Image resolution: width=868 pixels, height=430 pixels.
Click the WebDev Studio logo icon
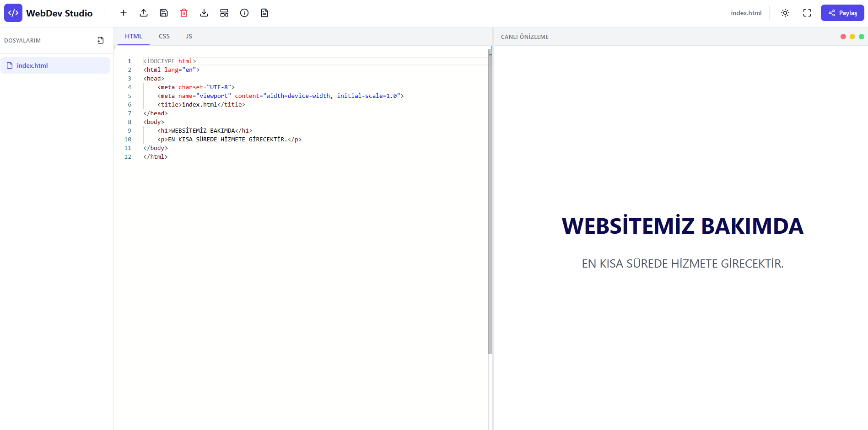pyautogui.click(x=13, y=13)
